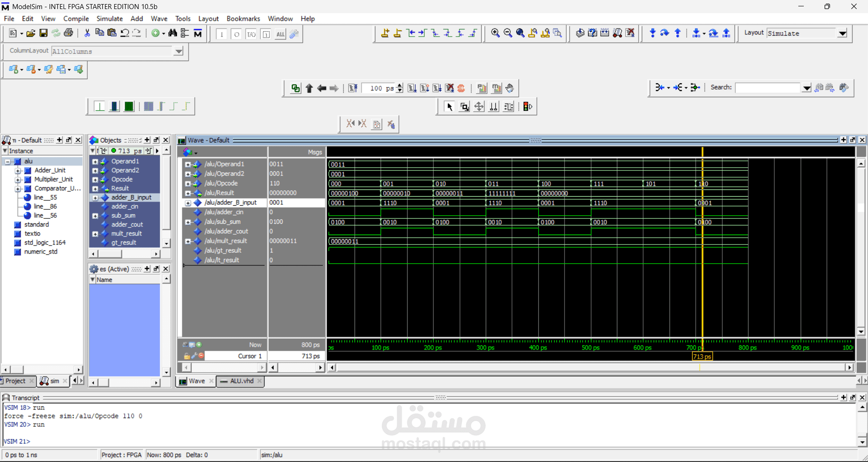Click the Restart simulation icon
The image size is (868, 462).
click(x=353, y=88)
